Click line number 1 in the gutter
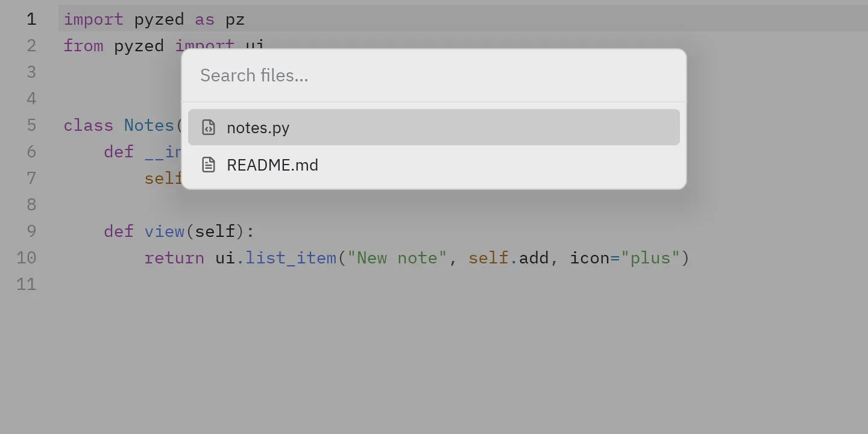 pos(31,19)
